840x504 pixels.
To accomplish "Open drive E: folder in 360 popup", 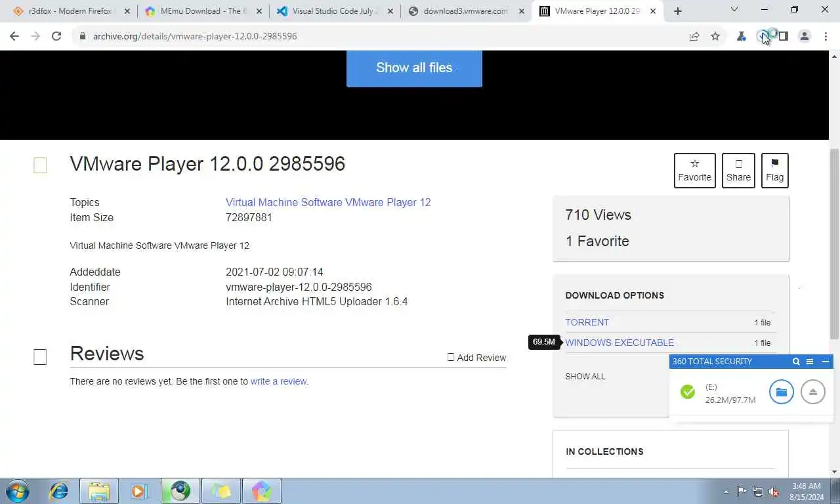I will pos(782,392).
